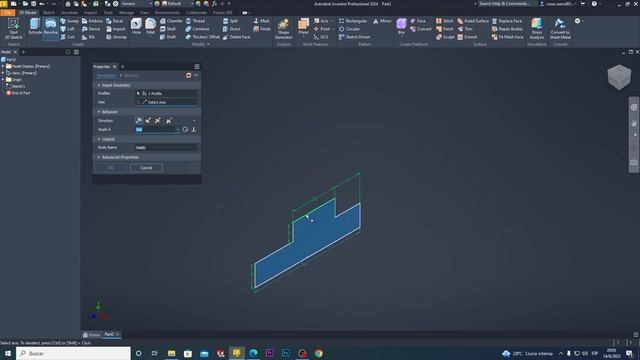Switch to the Annotate ribbon tab
This screenshot has height=360, width=640.
[69, 12]
